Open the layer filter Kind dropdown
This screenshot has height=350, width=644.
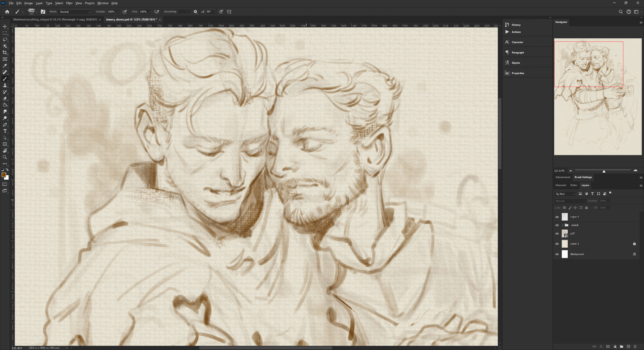click(x=565, y=194)
